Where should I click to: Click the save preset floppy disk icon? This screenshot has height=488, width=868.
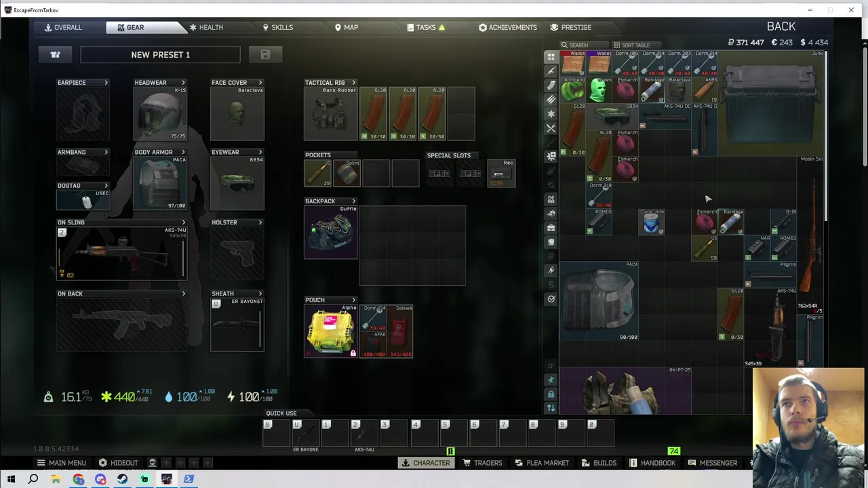(x=265, y=55)
